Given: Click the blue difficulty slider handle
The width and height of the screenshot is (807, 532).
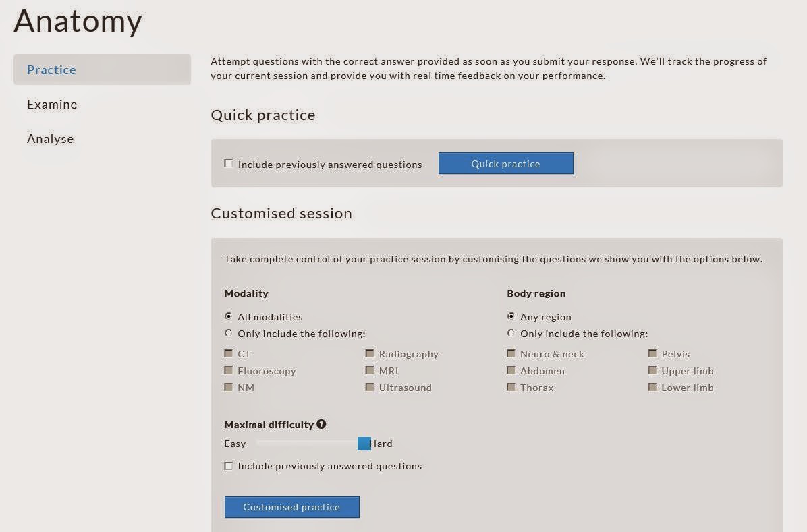Looking at the screenshot, I should click(364, 444).
